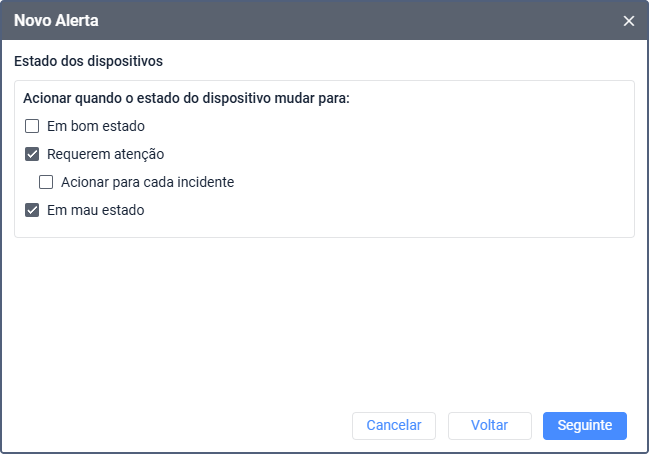649x454 pixels.
Task: Click the empty square beside Acionar para cada incidente
Action: [46, 182]
